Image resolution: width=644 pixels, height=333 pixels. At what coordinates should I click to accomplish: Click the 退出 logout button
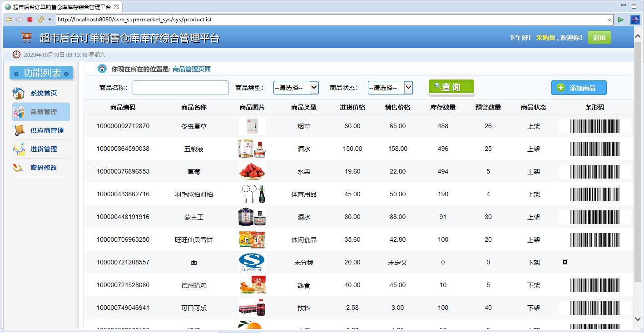[599, 37]
